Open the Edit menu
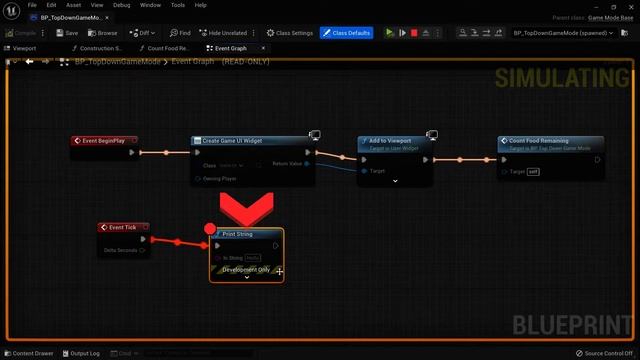 coord(51,5)
